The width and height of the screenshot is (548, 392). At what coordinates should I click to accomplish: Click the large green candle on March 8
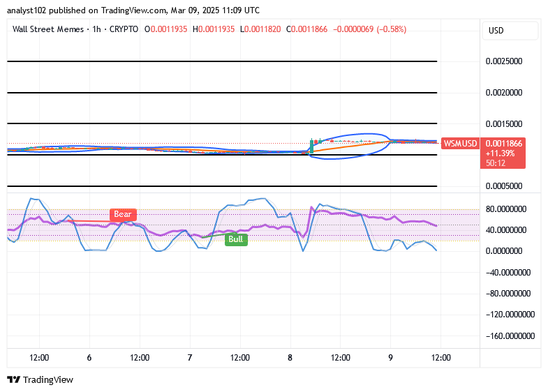(311, 146)
